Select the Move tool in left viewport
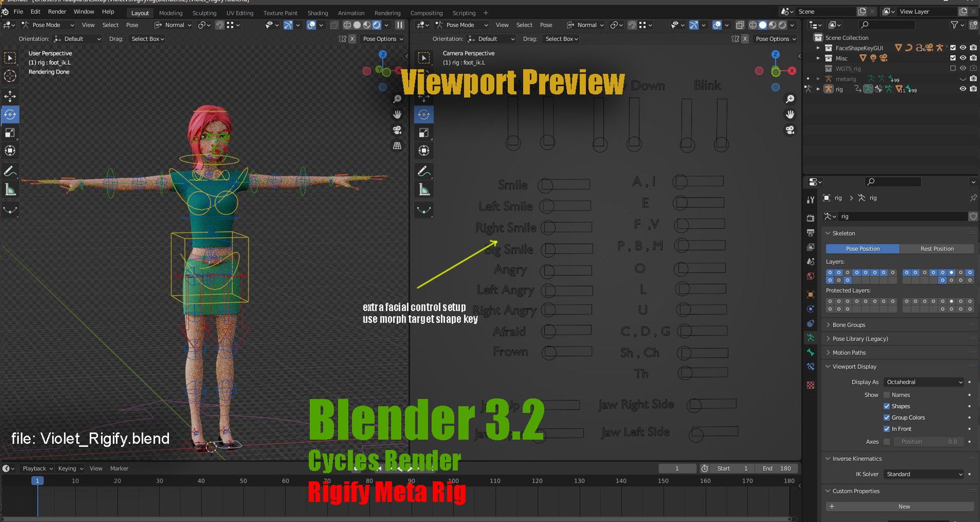This screenshot has height=522, width=980. [10, 96]
